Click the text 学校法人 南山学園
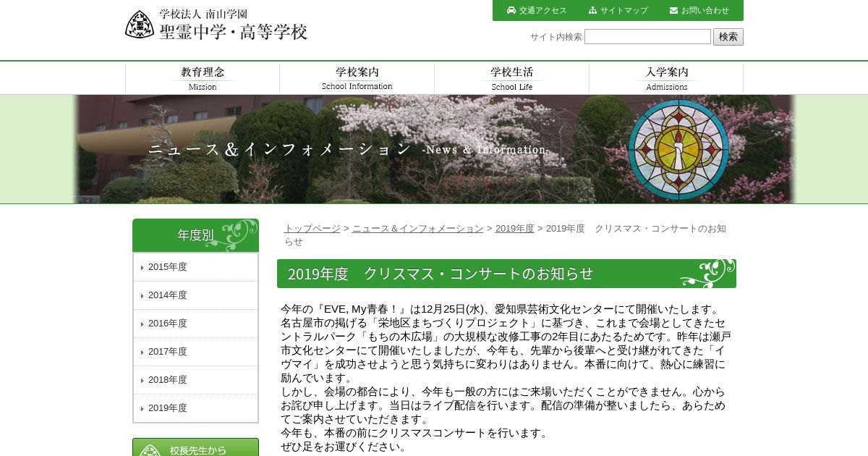Viewport: 868px width, 456px height. 203,14
